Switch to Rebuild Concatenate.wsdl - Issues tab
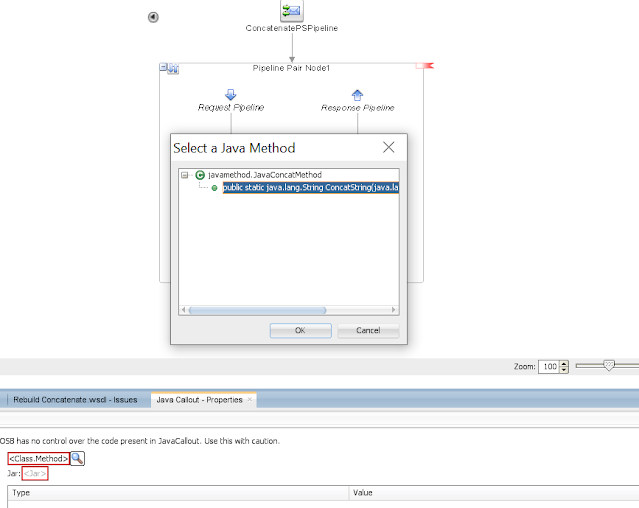Viewport: 639px width, 508px height. click(75, 400)
